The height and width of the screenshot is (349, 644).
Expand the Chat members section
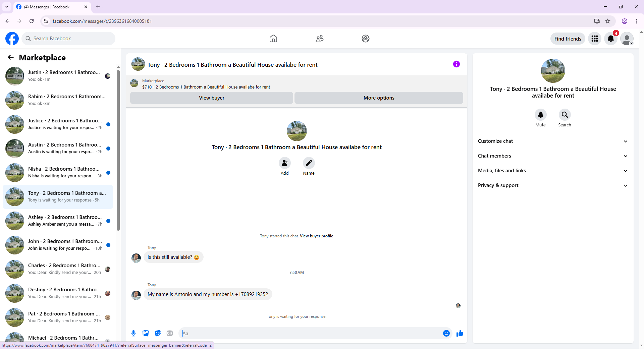pyautogui.click(x=553, y=156)
